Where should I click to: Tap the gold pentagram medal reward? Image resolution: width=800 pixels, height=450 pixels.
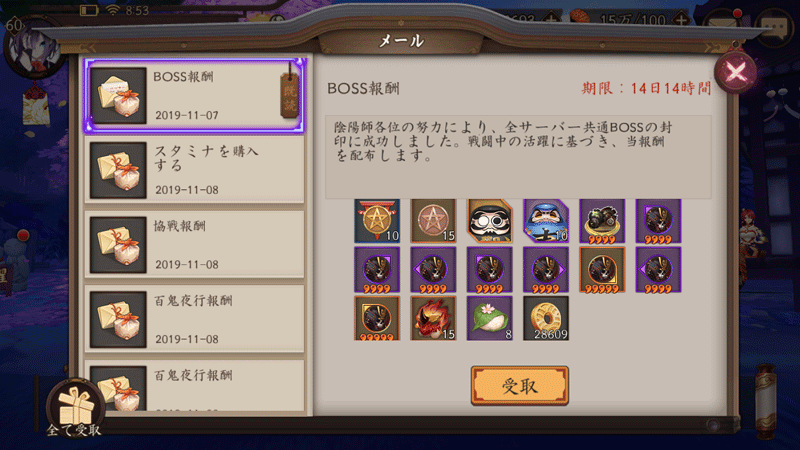coord(377,221)
